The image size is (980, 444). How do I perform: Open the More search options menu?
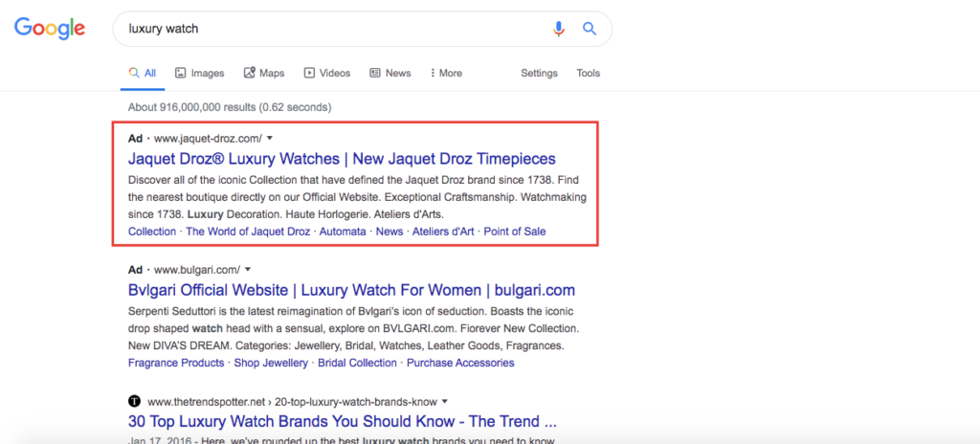[x=446, y=73]
